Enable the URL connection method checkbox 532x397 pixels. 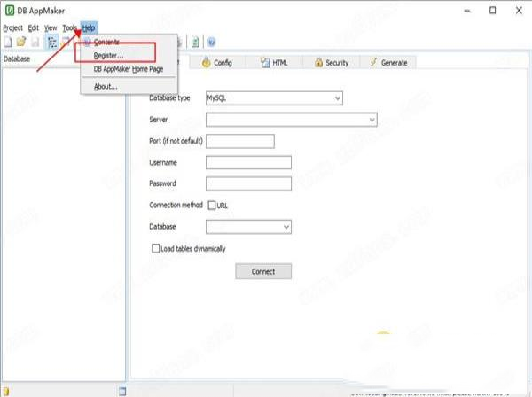[x=211, y=205]
